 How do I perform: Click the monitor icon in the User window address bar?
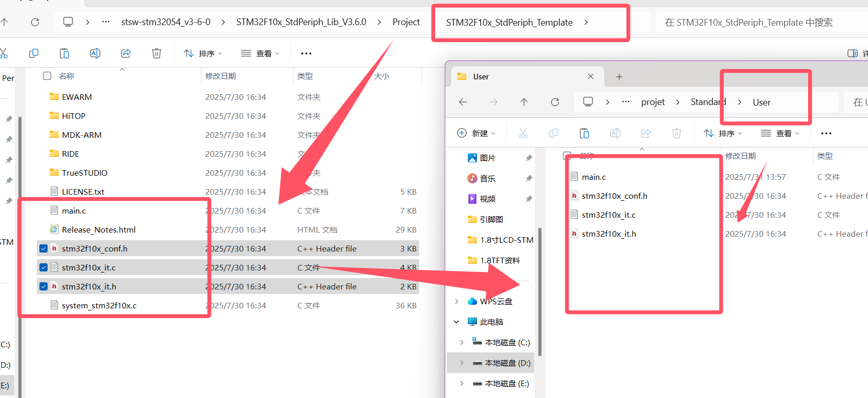click(x=588, y=102)
